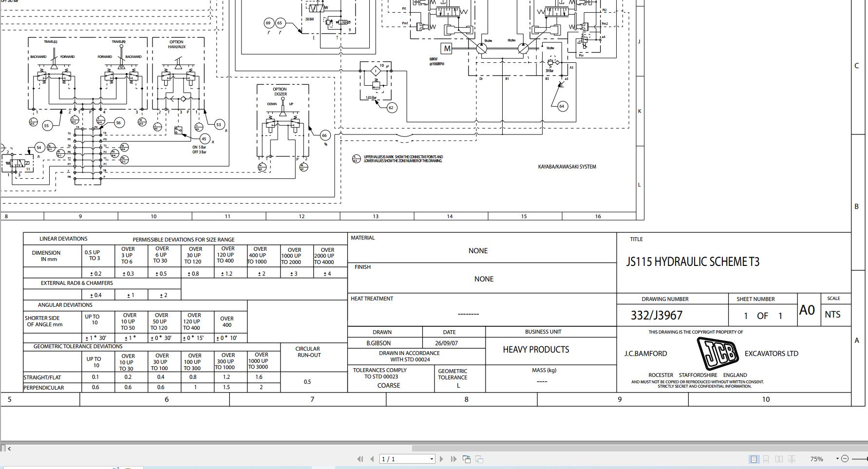Open the zoom level preset dropdown
The height and width of the screenshot is (469, 868).
[837, 459]
